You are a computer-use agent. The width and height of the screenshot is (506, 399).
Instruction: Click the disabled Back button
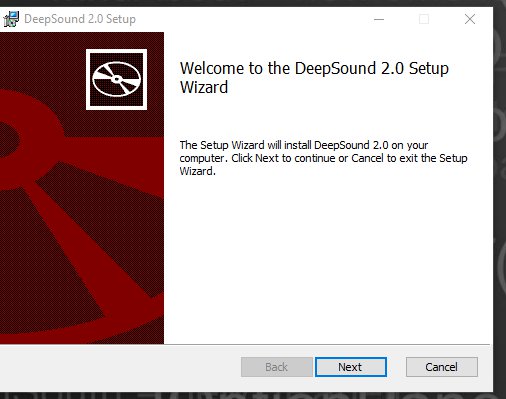[x=277, y=367]
